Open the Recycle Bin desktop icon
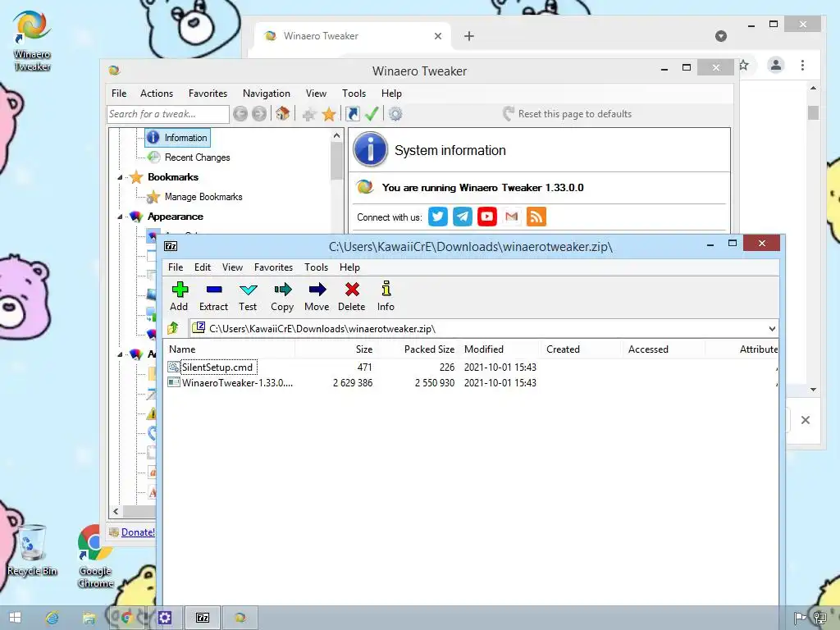 point(32,550)
